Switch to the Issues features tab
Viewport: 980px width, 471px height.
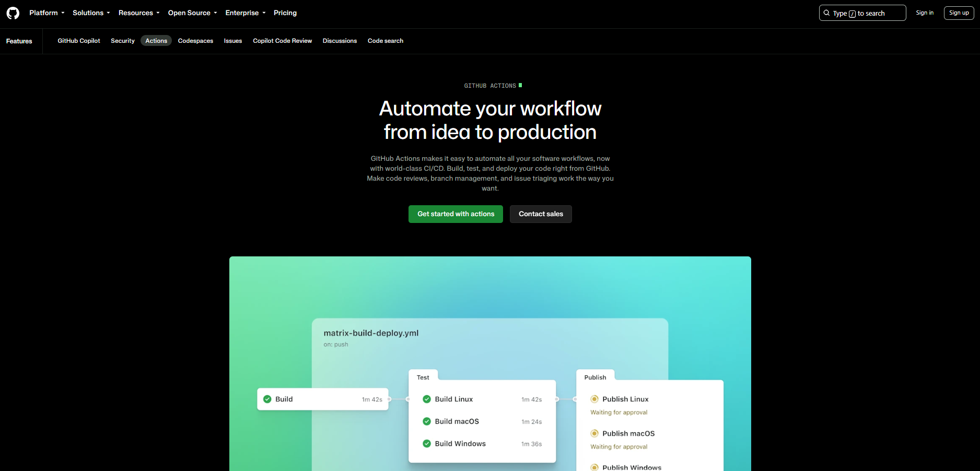pos(233,41)
